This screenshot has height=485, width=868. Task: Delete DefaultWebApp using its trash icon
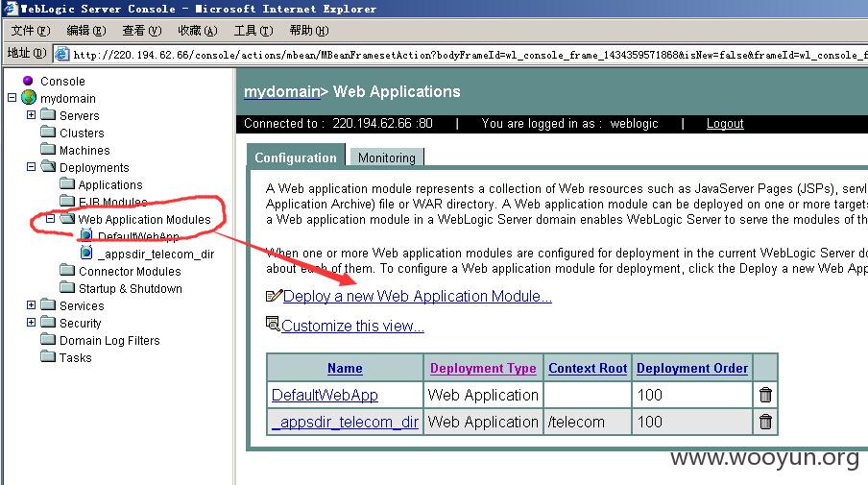pyautogui.click(x=765, y=395)
